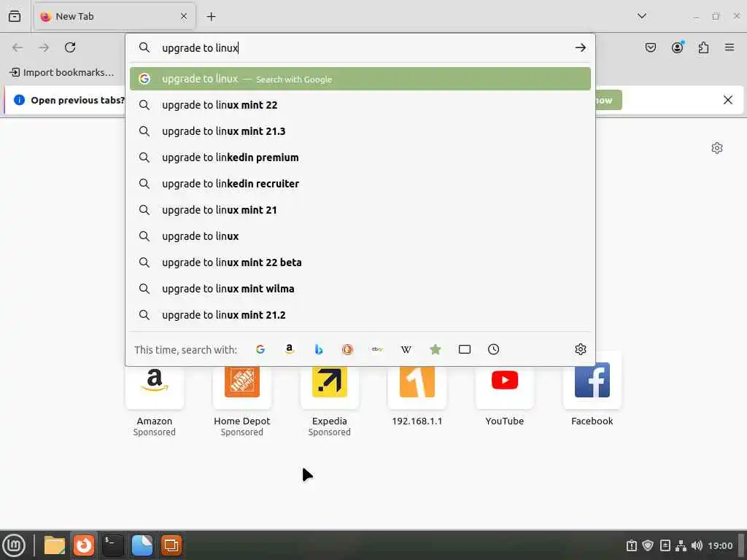The image size is (747, 560).
Task: Open the terminal from the taskbar
Action: 113,545
